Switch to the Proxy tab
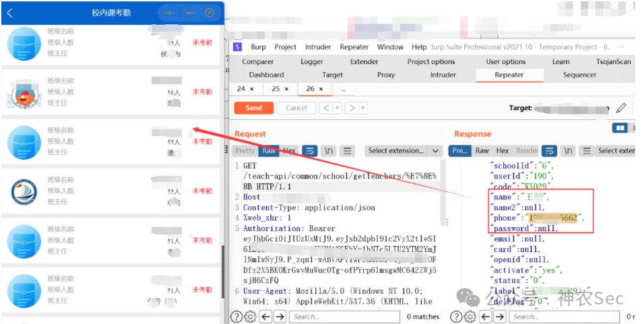This screenshot has width=644, height=324. [386, 75]
